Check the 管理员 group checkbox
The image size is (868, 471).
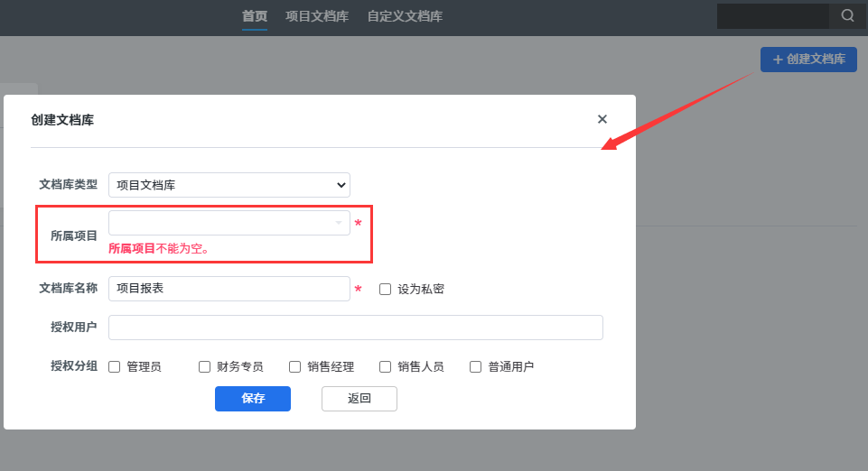tap(114, 367)
